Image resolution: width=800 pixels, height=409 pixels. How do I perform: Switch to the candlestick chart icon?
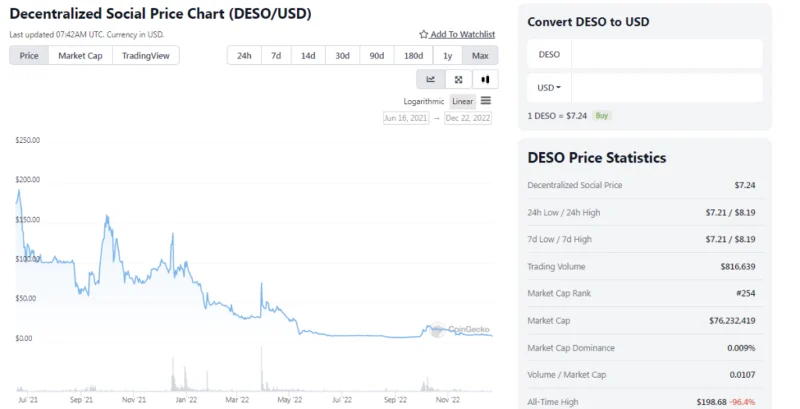[485, 80]
